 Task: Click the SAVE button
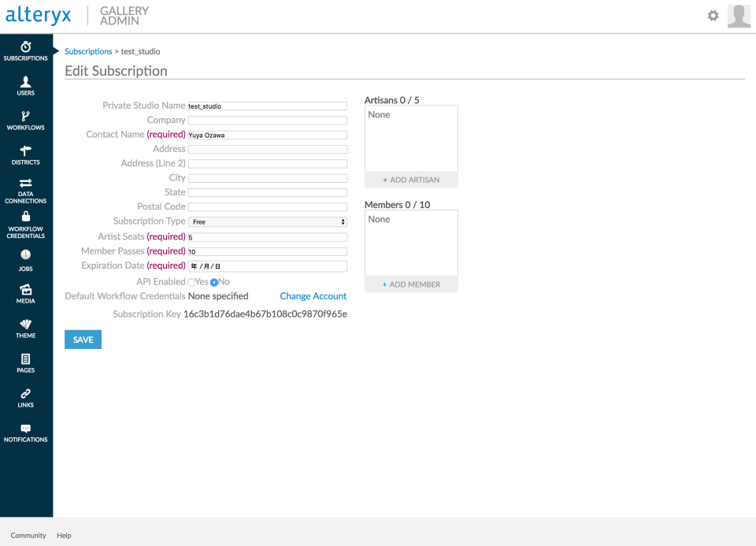point(82,339)
